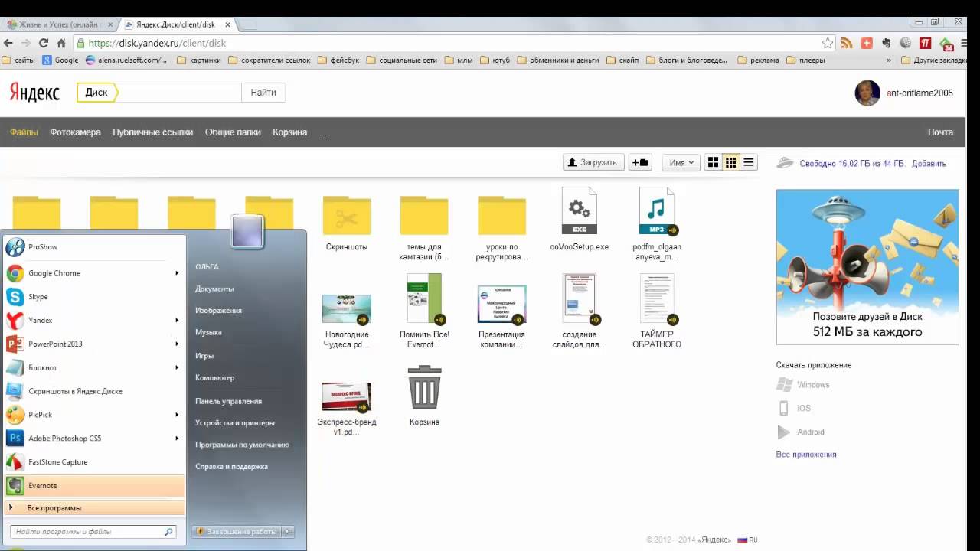Image resolution: width=980 pixels, height=551 pixels.
Task: Open the Общие папки tab
Action: [233, 132]
